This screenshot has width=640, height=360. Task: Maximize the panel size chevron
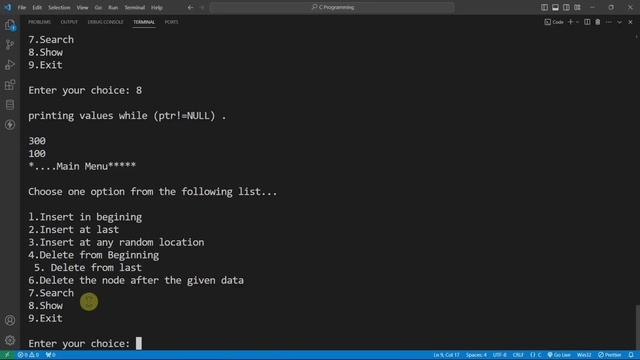(x=619, y=22)
